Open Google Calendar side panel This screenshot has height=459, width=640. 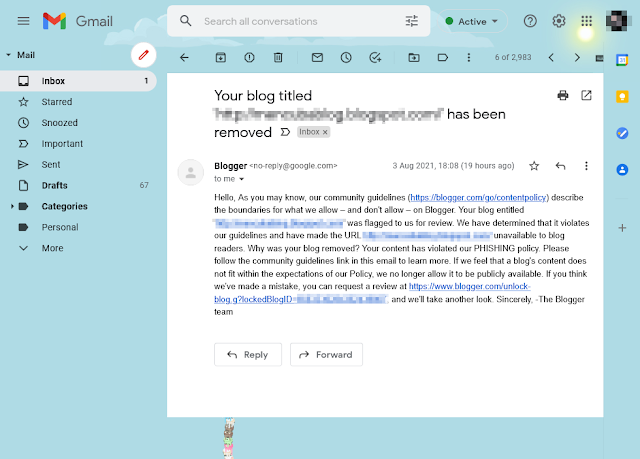click(622, 60)
